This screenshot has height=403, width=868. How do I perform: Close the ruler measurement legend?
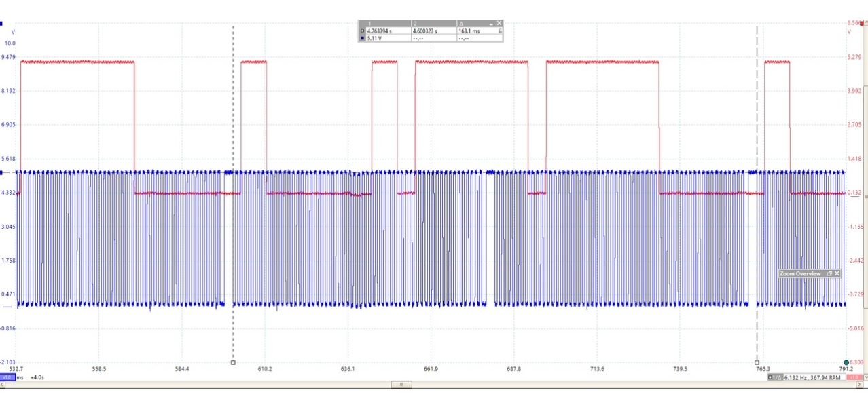pyautogui.click(x=500, y=24)
